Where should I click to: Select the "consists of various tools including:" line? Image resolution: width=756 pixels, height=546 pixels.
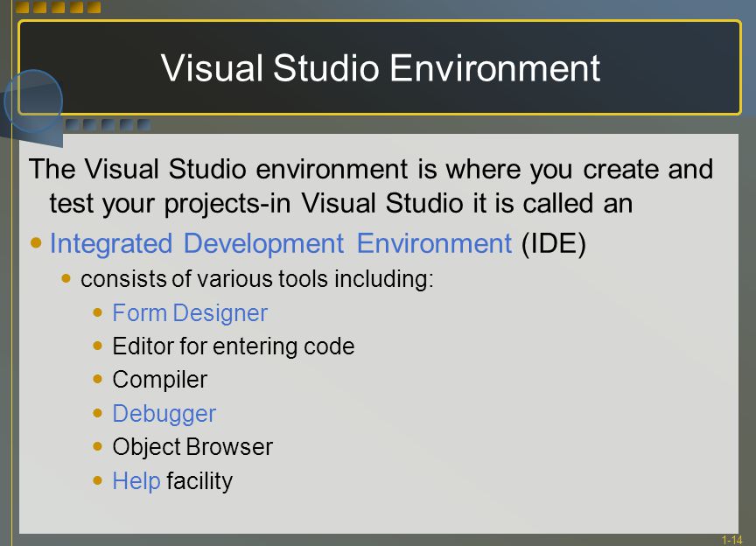(257, 279)
